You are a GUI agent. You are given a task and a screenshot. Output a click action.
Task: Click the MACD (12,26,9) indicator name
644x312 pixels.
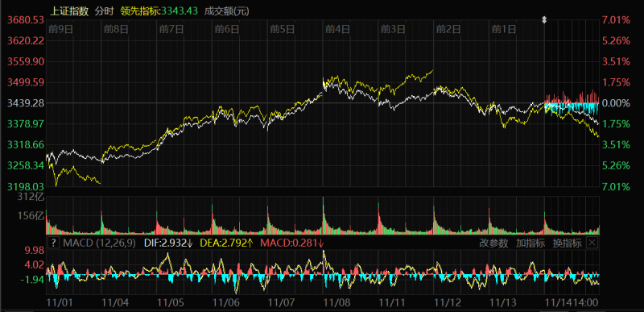(99, 243)
